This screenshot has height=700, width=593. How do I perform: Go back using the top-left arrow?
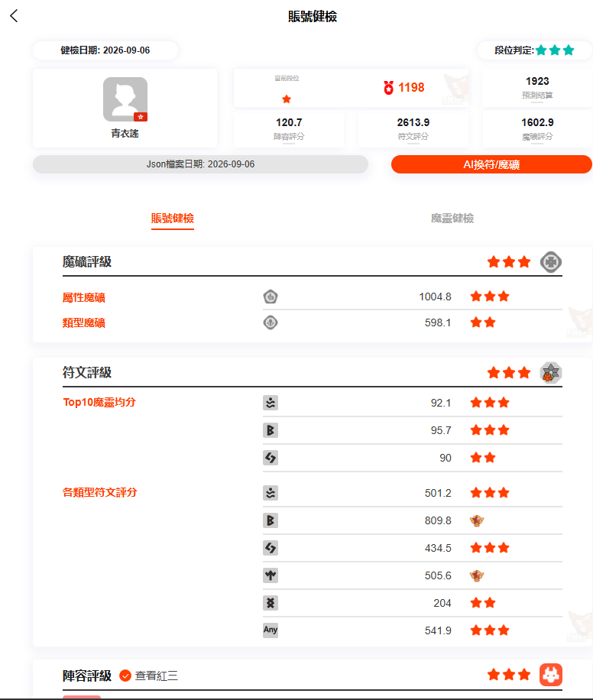14,16
